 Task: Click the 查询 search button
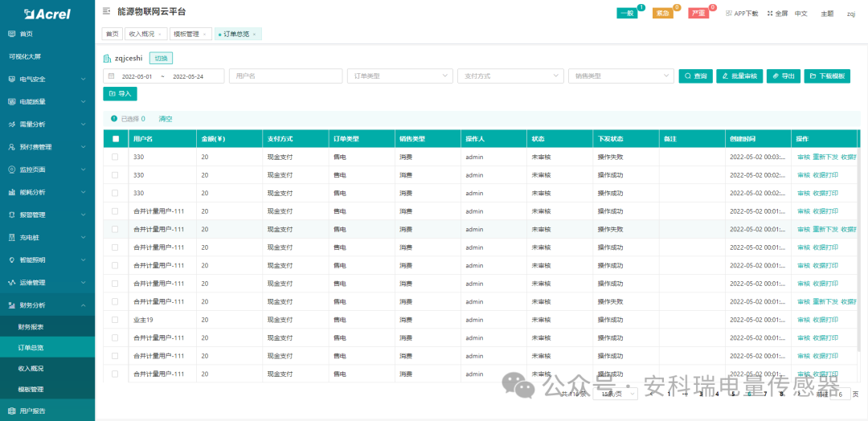(695, 76)
